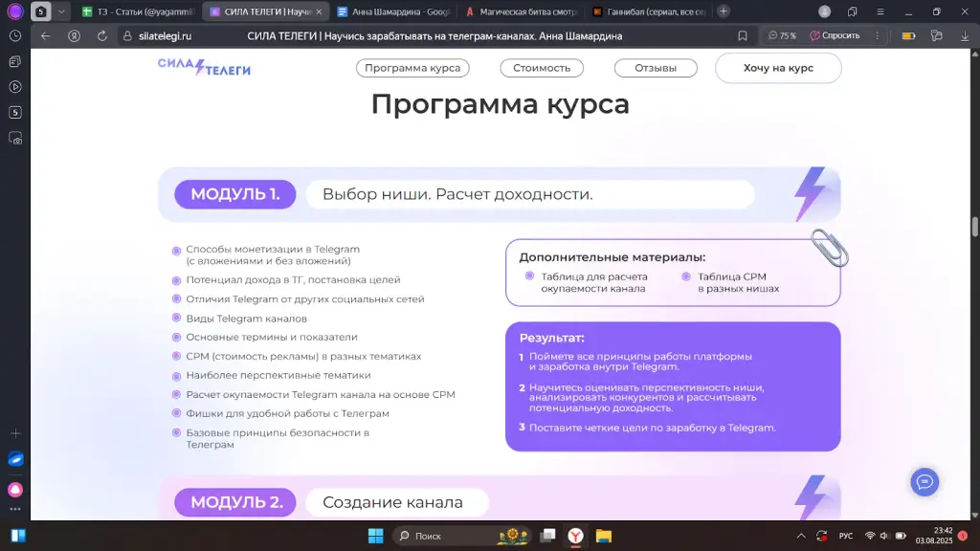Click the text Виды Telegram каналов

click(246, 319)
